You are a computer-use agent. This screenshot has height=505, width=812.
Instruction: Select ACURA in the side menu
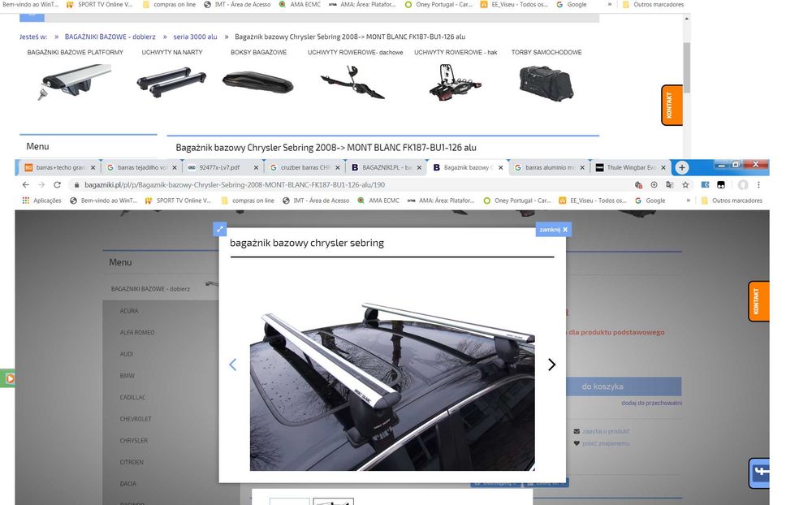click(x=129, y=311)
